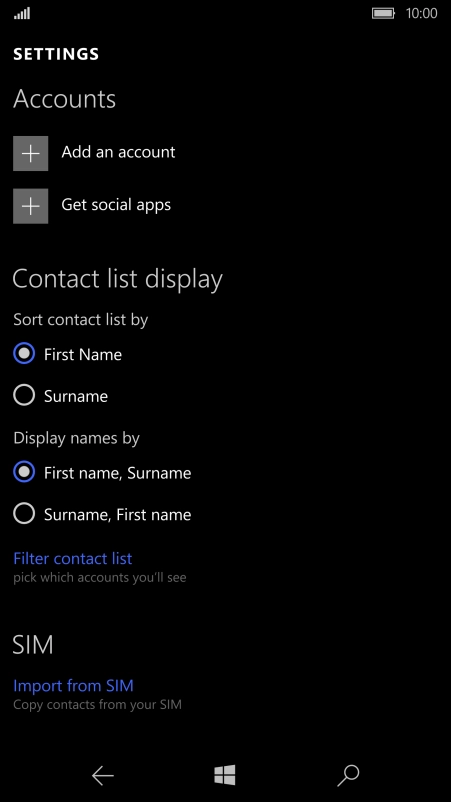451x802 pixels.
Task: Open search with the magnifier icon
Action: click(348, 776)
